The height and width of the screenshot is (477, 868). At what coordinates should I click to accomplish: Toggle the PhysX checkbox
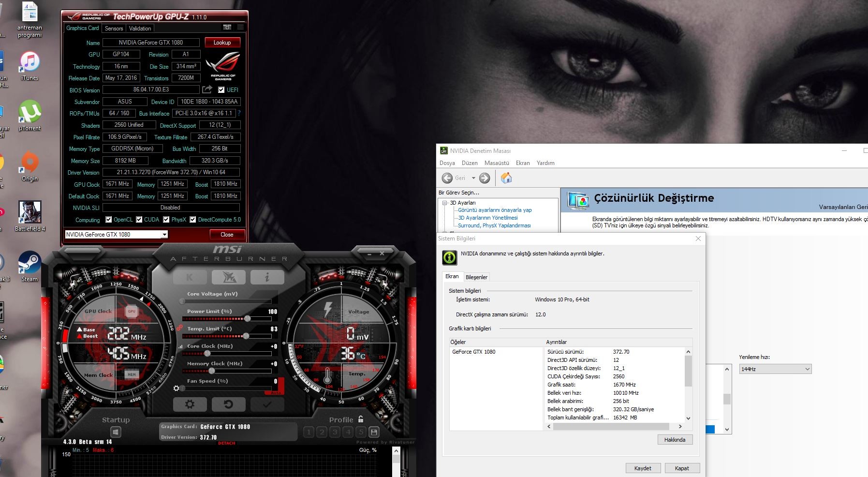166,219
